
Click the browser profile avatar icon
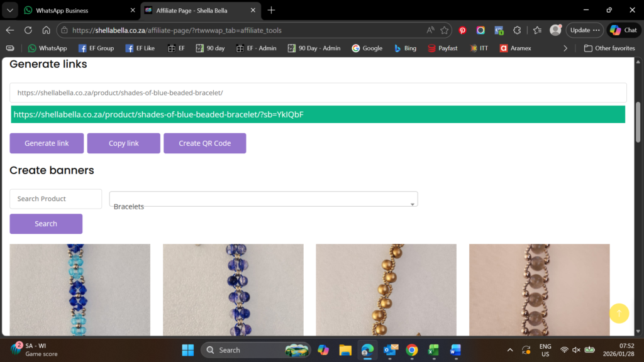555,30
